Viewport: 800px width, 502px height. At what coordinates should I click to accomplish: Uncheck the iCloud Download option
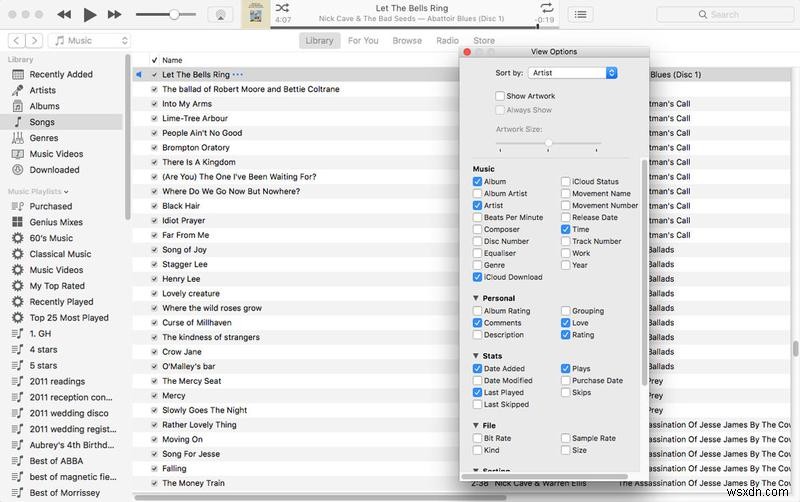pos(478,277)
